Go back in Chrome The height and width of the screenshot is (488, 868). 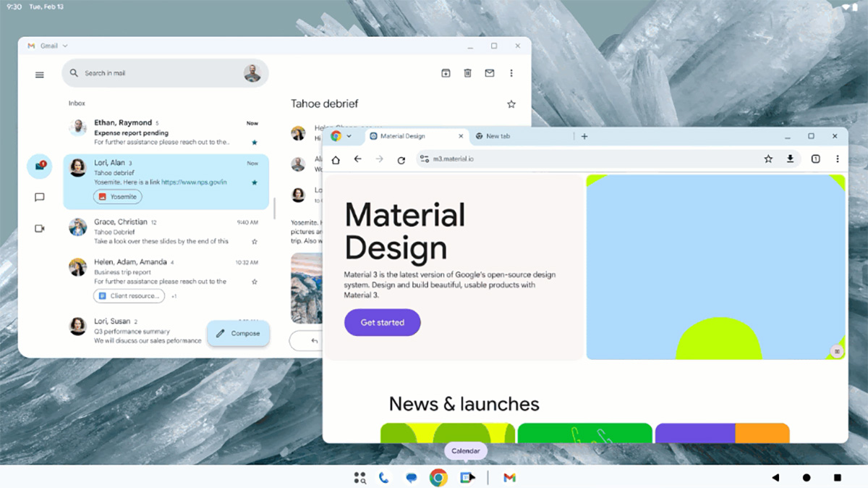(x=357, y=159)
